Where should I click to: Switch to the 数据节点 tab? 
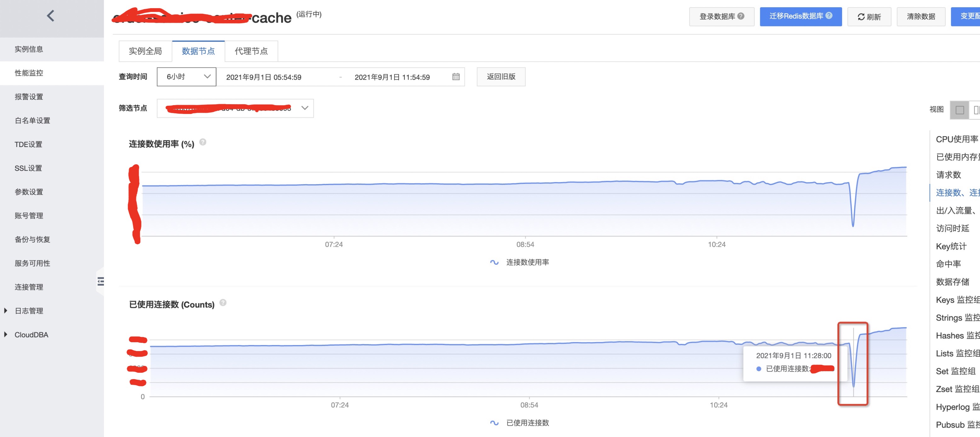click(198, 51)
